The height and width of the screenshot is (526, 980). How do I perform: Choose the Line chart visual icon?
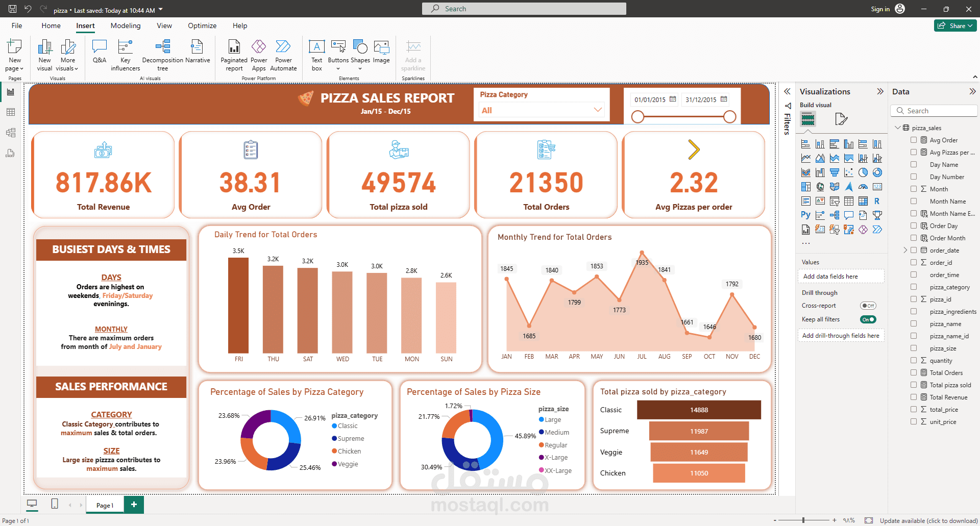coord(806,158)
